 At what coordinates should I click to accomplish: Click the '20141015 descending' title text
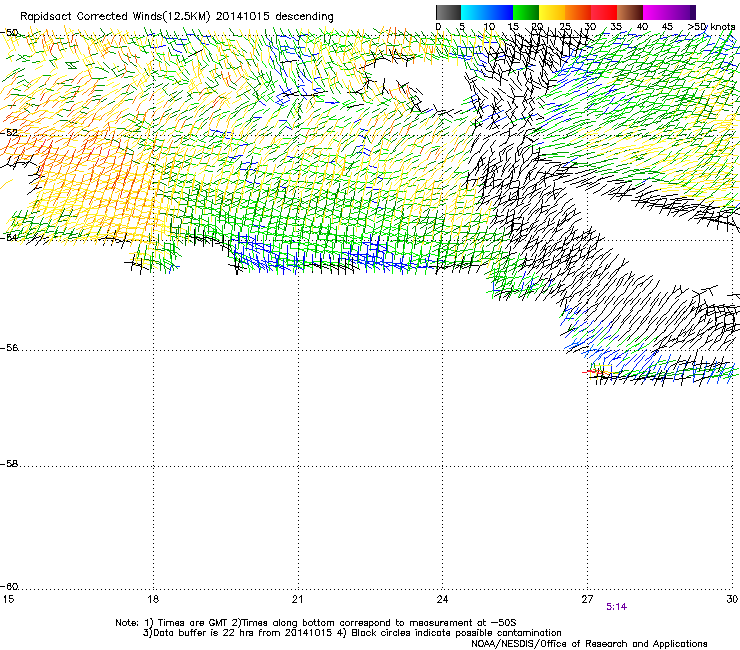click(275, 17)
